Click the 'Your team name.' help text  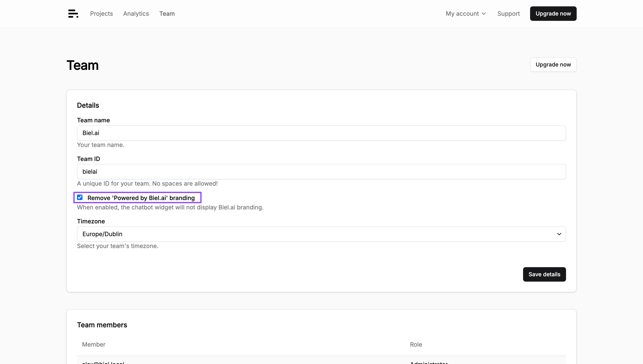[x=101, y=145]
